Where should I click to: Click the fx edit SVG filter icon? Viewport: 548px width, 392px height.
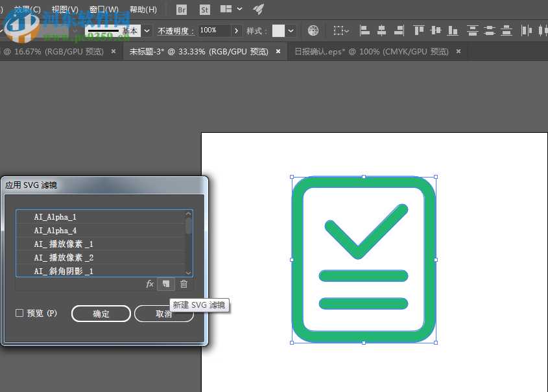point(150,284)
